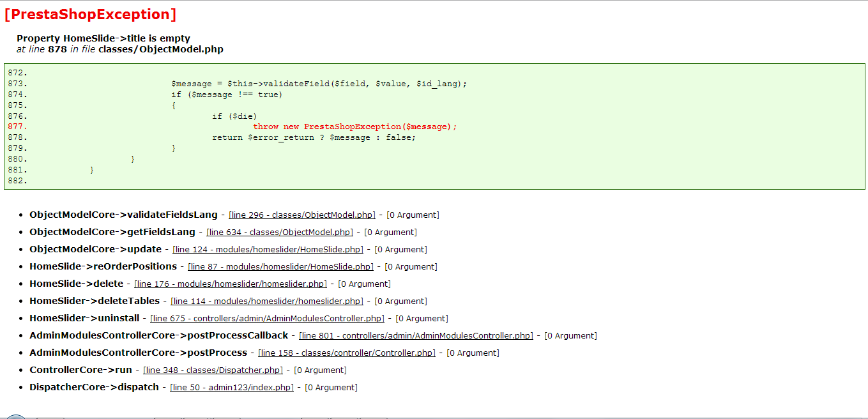
Task: Click 'classes/ObjectModel.php' in the error location line
Action: 161,49
